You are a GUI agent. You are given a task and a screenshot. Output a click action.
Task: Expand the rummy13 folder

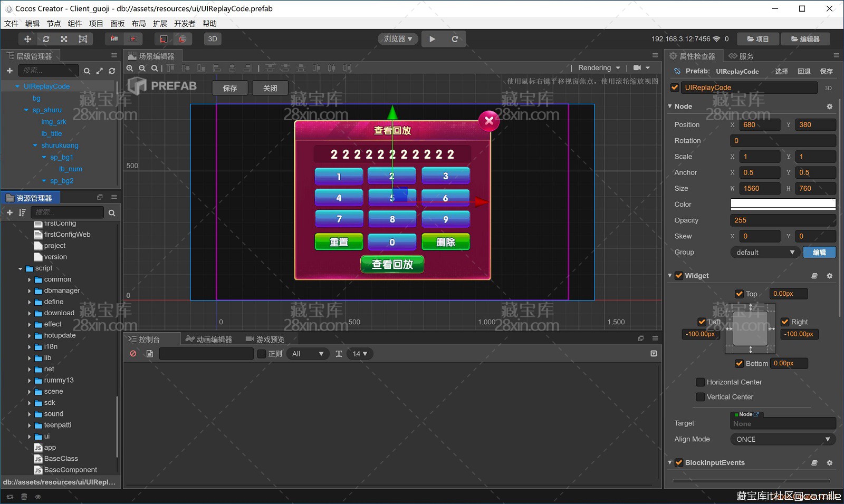click(30, 381)
